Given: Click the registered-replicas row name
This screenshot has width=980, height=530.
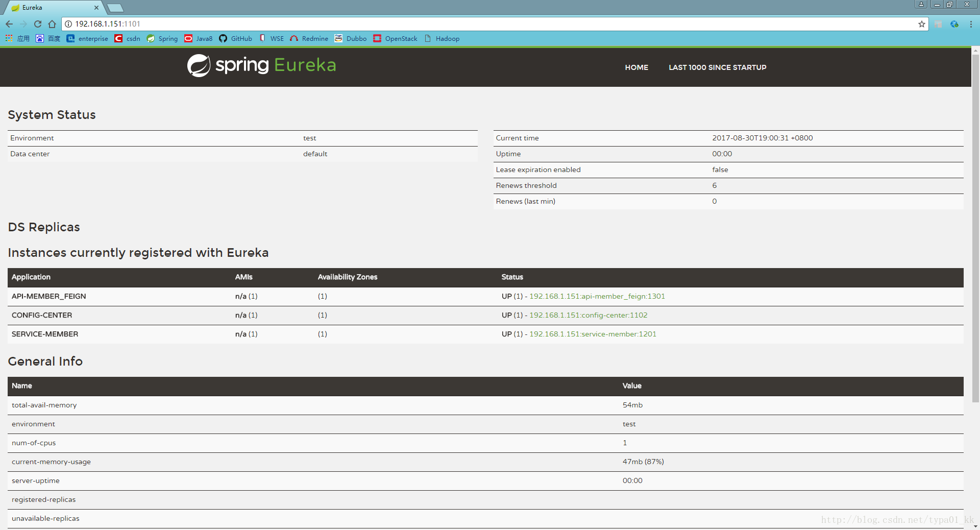Looking at the screenshot, I should tap(44, 499).
